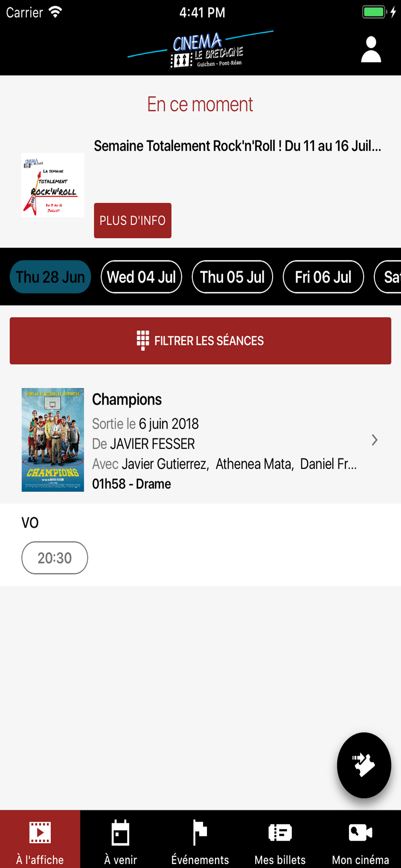The height and width of the screenshot is (868, 401).
Task: Select the Wed 04 Jul date
Action: pos(141,277)
